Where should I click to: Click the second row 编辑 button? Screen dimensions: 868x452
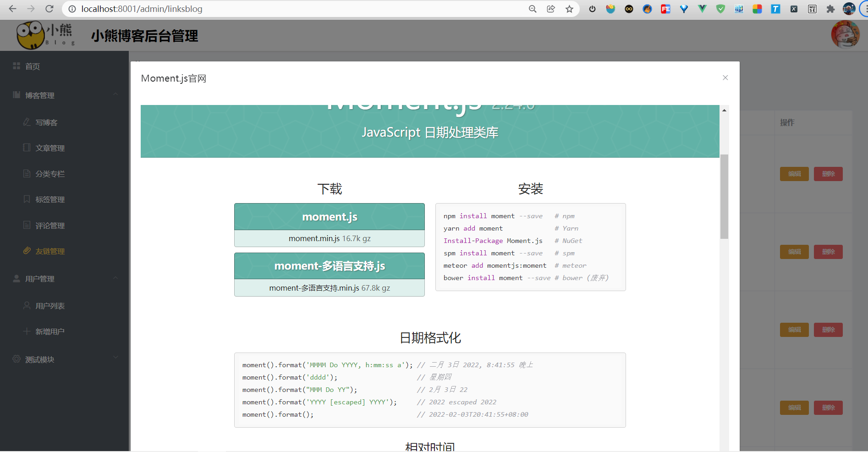(794, 252)
